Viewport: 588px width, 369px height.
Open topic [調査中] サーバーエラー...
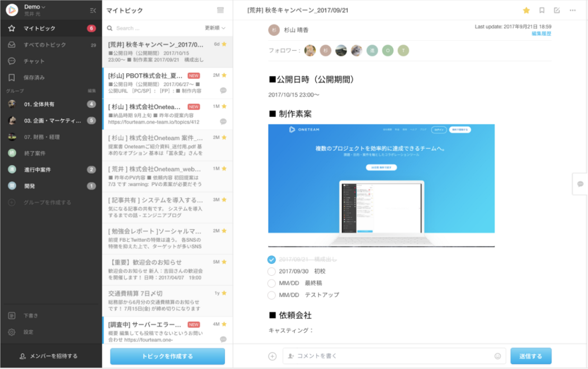(167, 330)
